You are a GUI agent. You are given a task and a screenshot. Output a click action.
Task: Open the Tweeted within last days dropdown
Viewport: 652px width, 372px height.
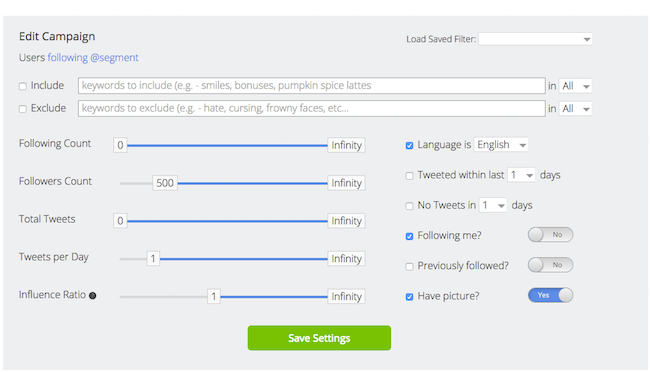click(521, 175)
